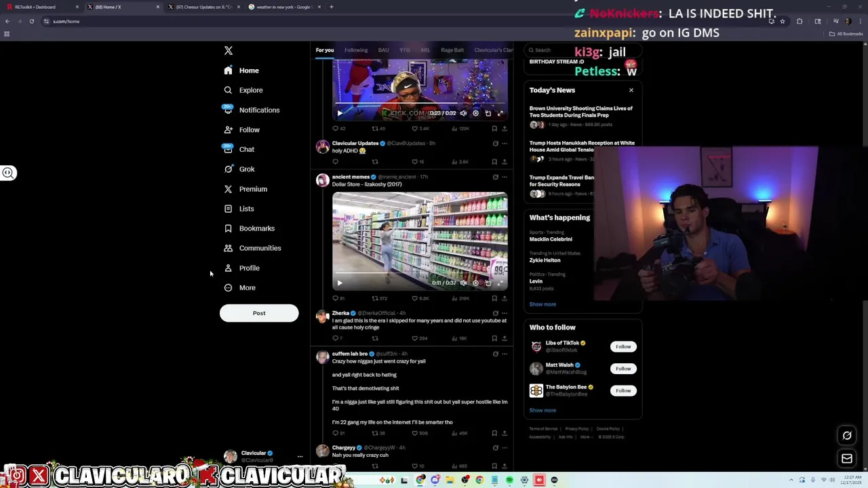Screen dimensions: 868x488
Task: Switch to the Google weather browser tab
Action: tap(283, 7)
